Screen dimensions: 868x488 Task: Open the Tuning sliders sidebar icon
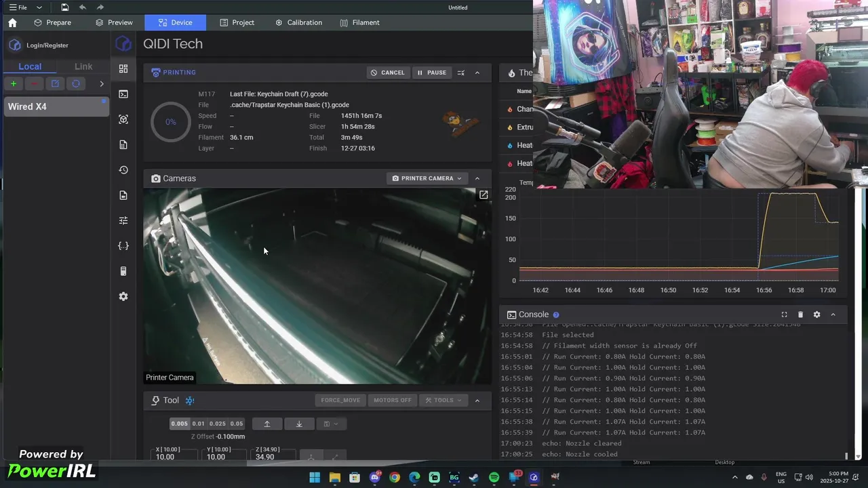[123, 220]
